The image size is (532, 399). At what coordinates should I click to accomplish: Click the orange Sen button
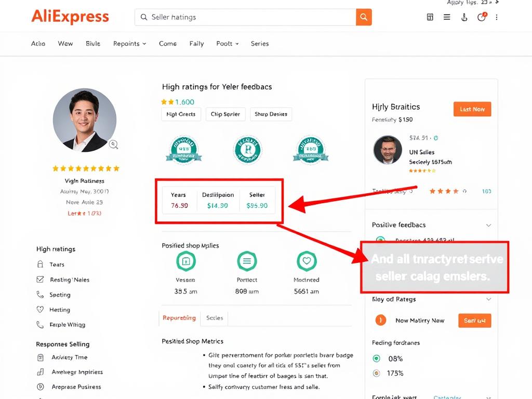point(475,321)
